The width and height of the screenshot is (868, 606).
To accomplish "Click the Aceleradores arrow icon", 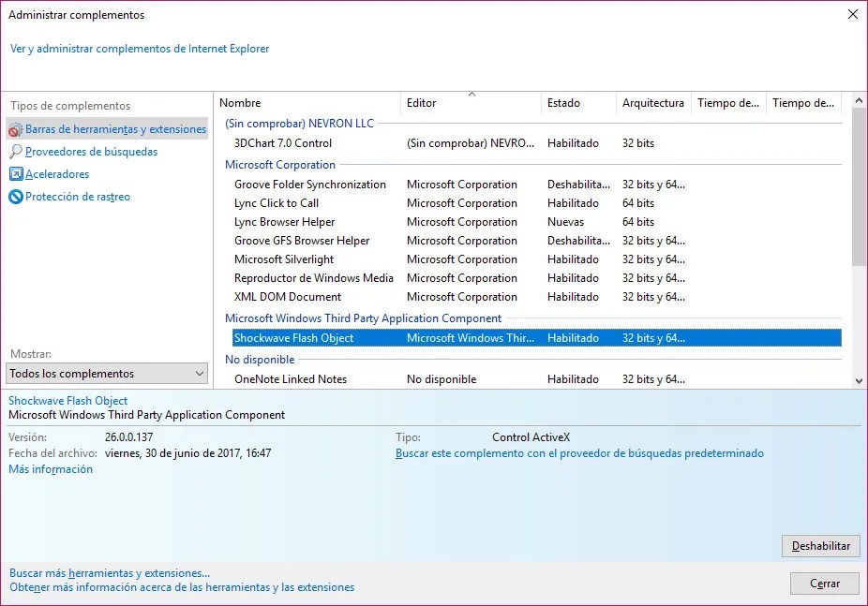I will 16,174.
